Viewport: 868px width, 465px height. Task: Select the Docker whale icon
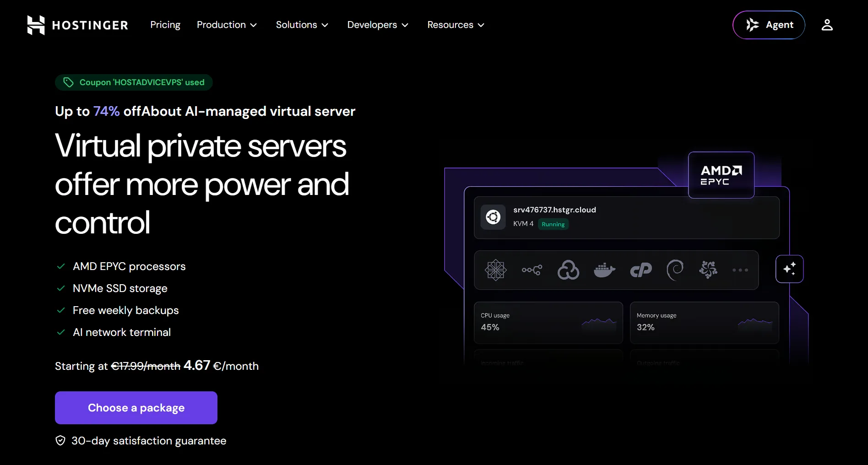pos(604,270)
